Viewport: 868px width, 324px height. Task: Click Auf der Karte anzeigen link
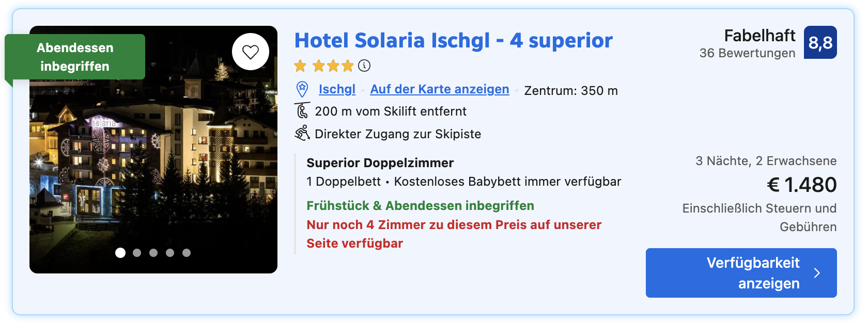(440, 89)
